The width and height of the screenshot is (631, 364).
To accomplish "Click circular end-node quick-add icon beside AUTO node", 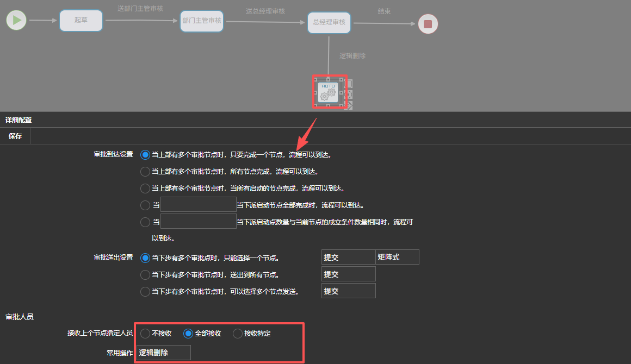I will [x=349, y=95].
